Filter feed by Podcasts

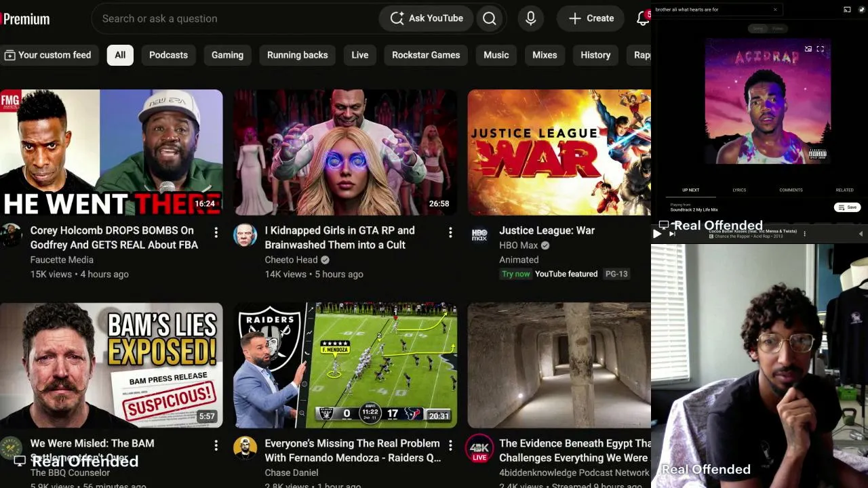click(168, 55)
